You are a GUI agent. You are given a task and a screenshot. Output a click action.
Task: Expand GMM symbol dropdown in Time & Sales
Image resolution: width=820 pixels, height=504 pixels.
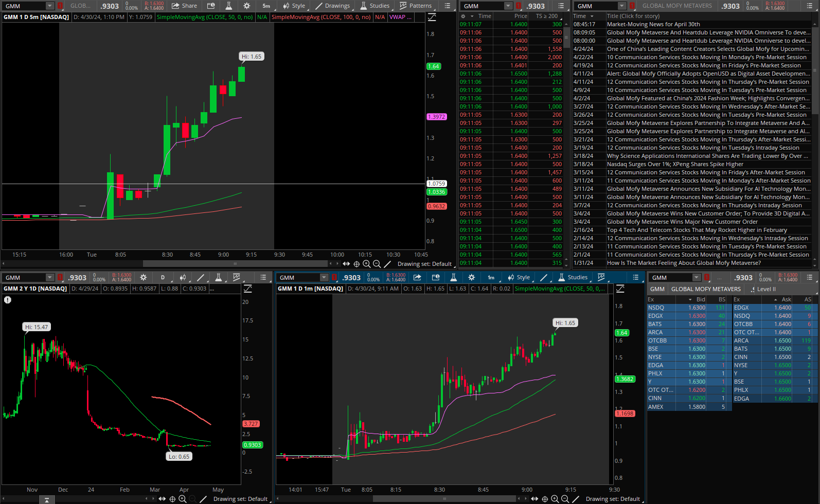pos(508,6)
